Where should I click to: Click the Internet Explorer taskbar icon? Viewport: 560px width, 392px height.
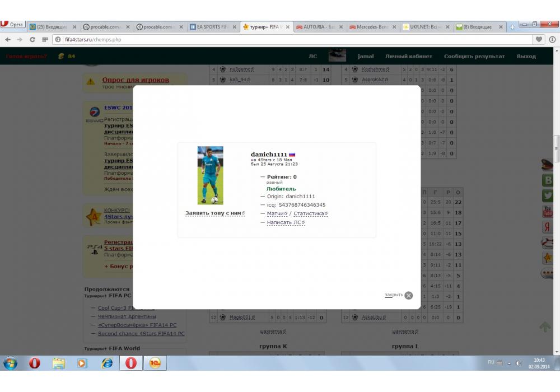[107, 363]
